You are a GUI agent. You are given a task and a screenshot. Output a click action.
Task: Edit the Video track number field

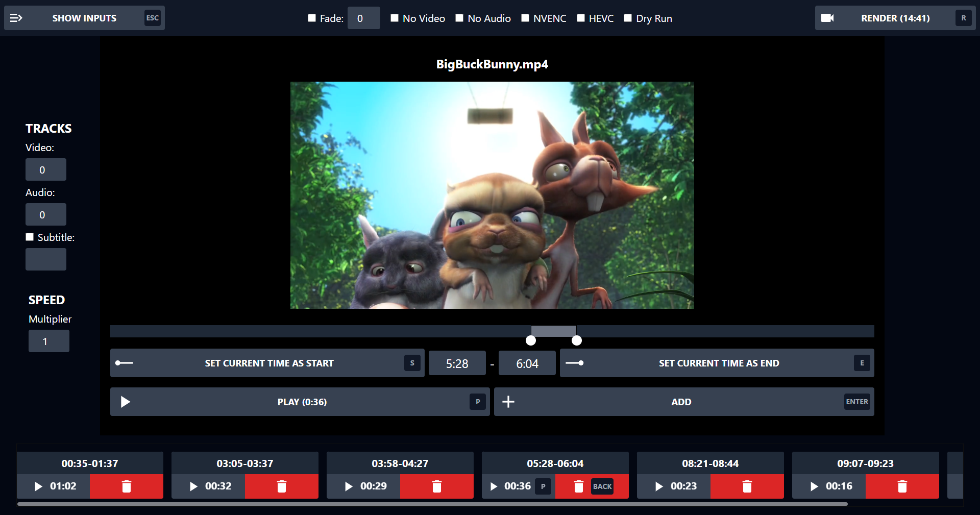pos(46,169)
